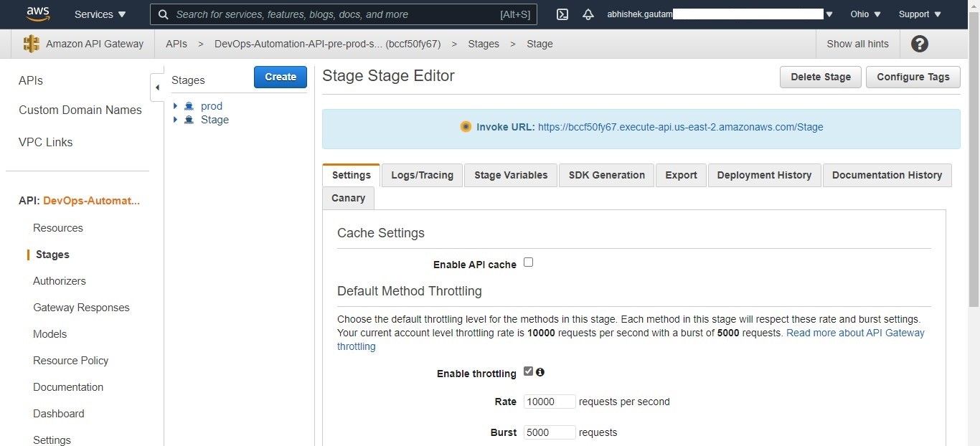Collapse the left navigation panel arrow
The width and height of the screenshot is (980, 446).
click(x=157, y=87)
